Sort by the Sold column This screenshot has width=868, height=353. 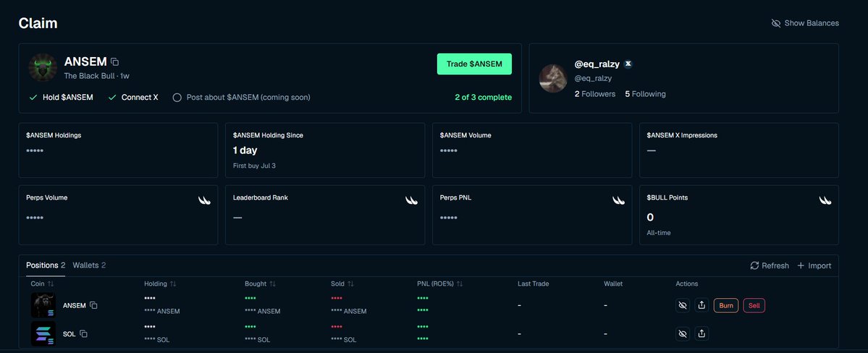[342, 284]
